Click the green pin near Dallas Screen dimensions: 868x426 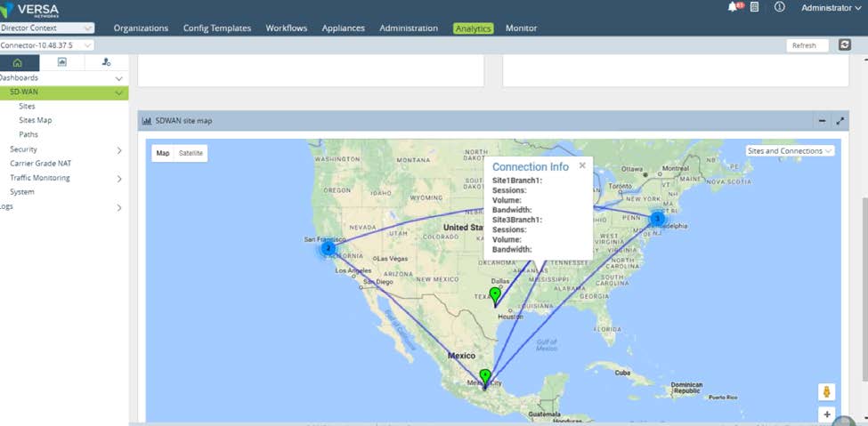[496, 296]
